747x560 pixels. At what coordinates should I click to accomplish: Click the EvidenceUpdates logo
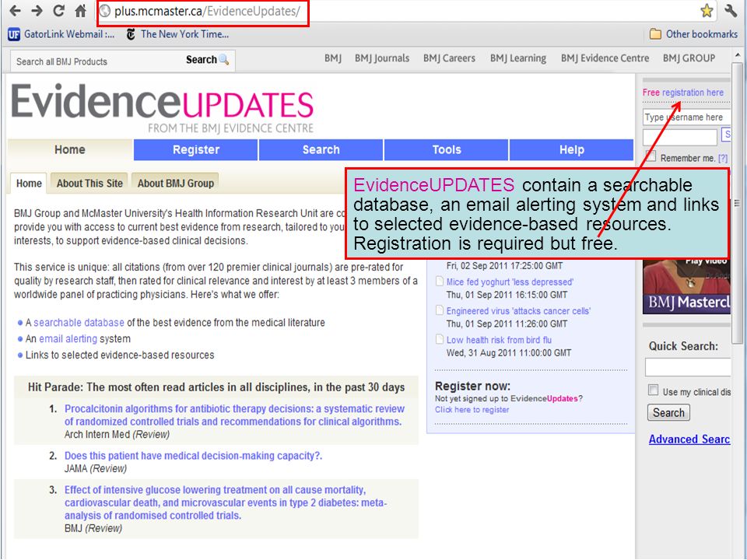click(162, 108)
